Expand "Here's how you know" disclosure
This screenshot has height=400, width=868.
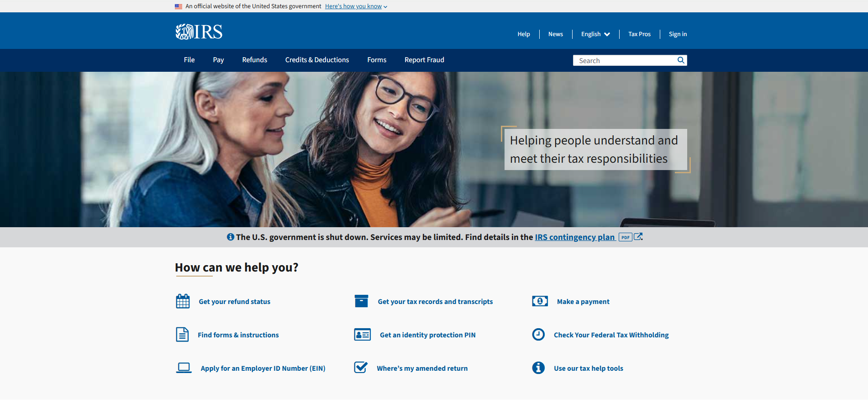[x=356, y=6]
